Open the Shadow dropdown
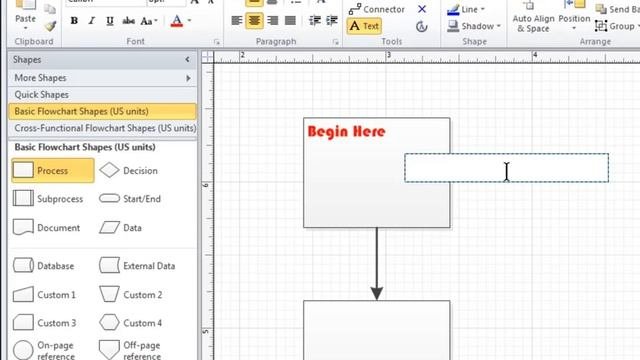 point(474,26)
